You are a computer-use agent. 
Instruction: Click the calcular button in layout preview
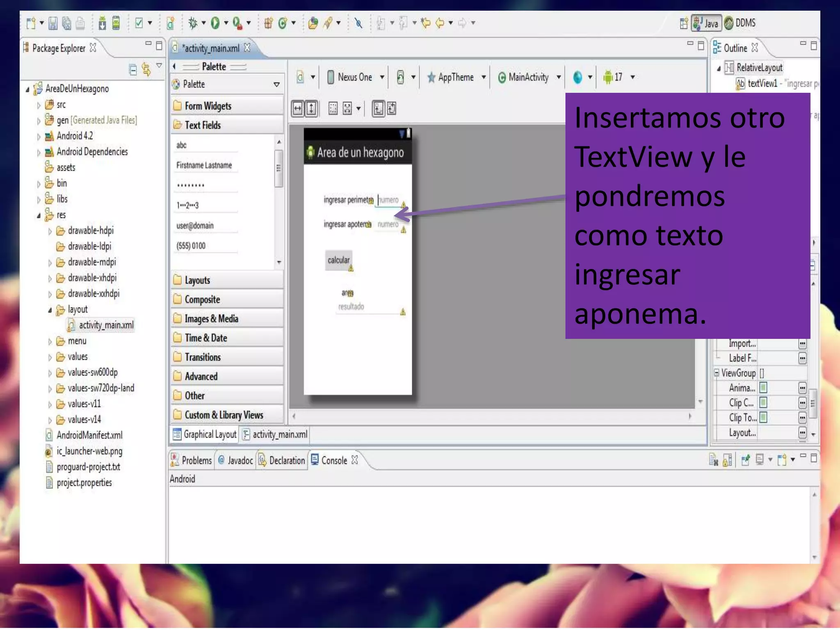339,260
